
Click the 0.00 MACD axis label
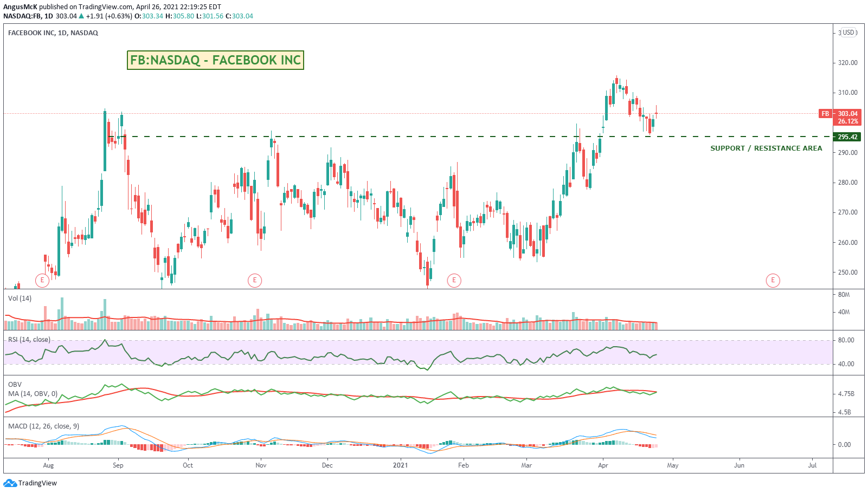[845, 445]
